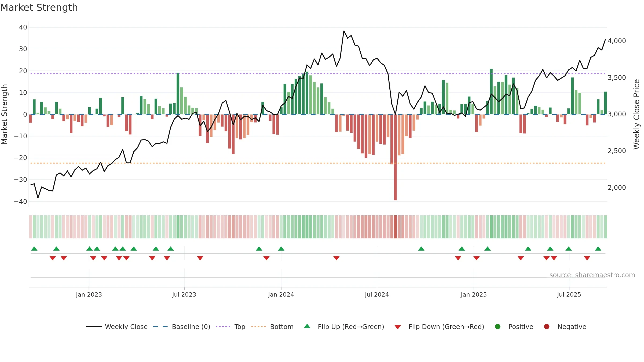Click the Weekly Close Price axis title
The image size is (644, 362).
coord(636,114)
